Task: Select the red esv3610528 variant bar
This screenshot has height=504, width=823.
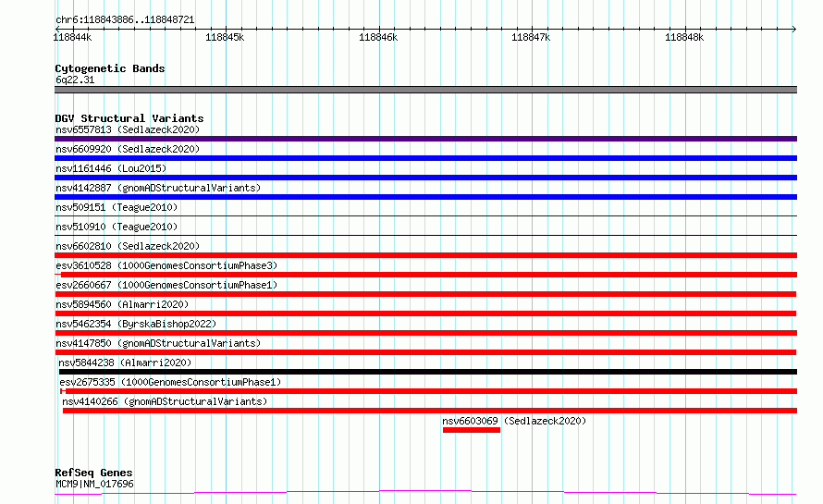Action: pyautogui.click(x=425, y=275)
